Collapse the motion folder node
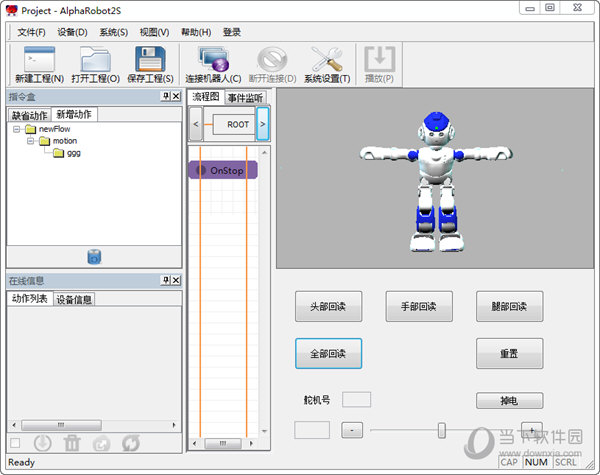Screen dimensions: 600x475 tap(30, 141)
